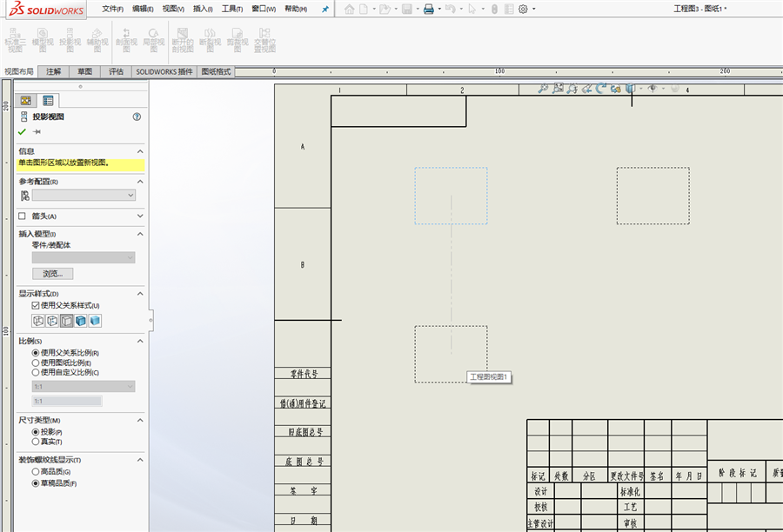This screenshot has width=783, height=532.
Task: Click the Save icon
Action: [407, 9]
